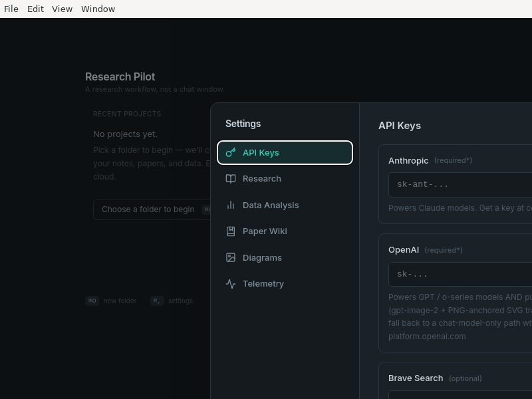Focus the Anthropic sk-ant API key field
The width and height of the screenshot is (532, 399).
(460, 185)
